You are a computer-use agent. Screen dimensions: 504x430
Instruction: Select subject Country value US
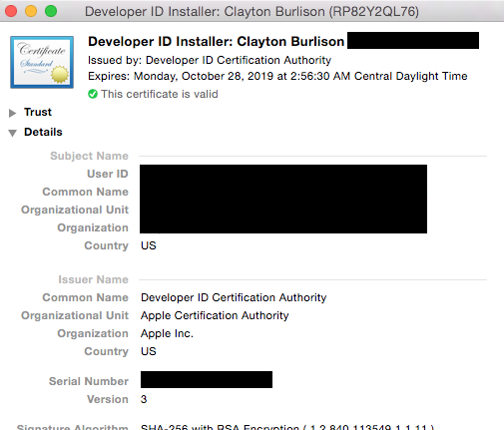[x=149, y=245]
